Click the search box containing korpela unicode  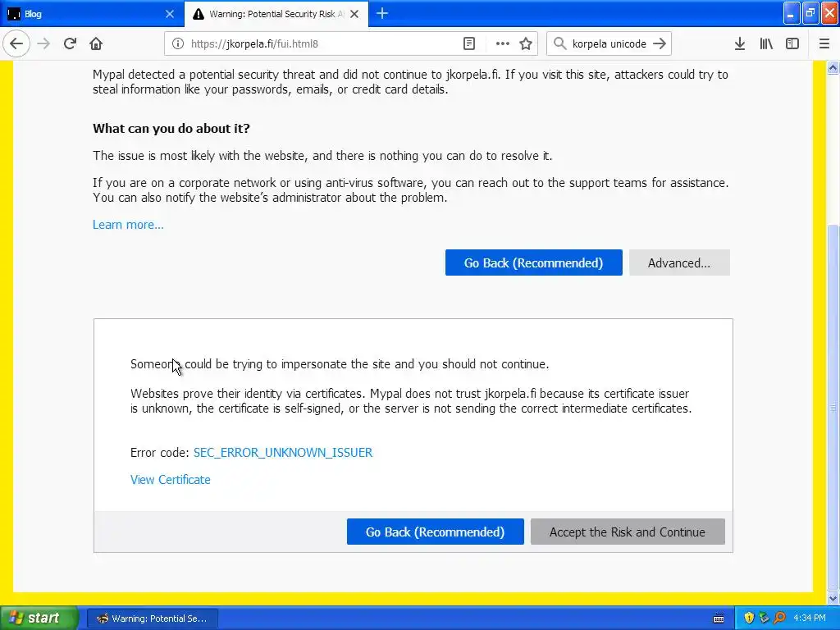[x=609, y=44]
